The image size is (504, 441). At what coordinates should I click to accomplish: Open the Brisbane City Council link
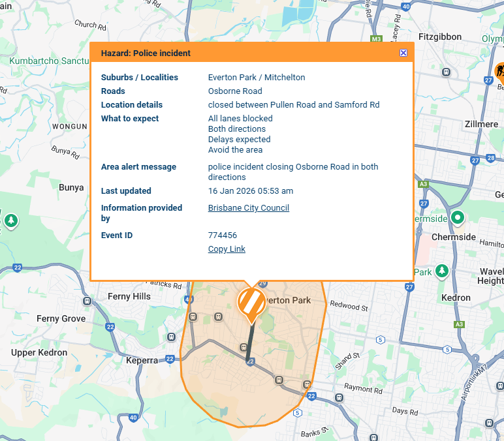248,208
